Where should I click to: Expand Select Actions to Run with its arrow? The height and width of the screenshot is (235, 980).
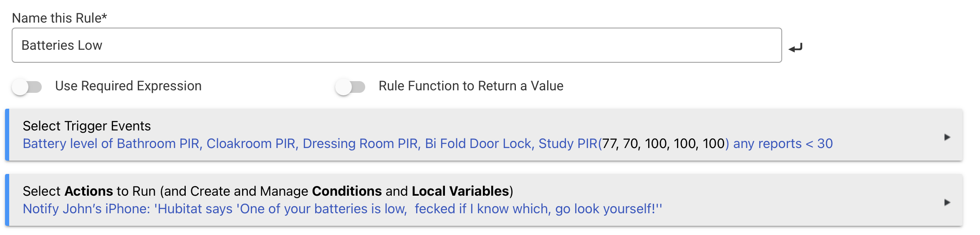pos(947,202)
